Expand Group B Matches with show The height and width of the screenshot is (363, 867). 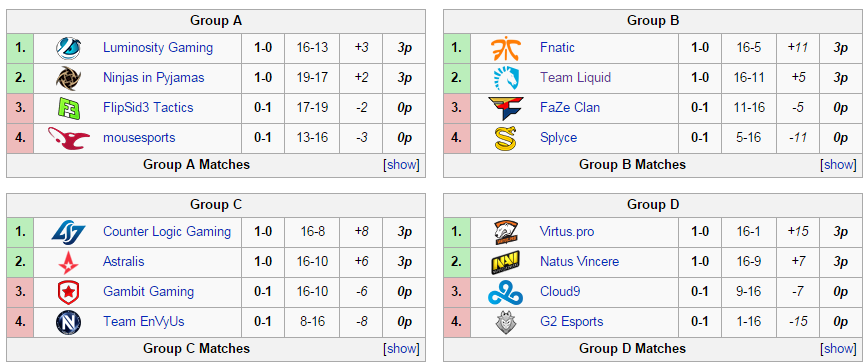tap(838, 164)
